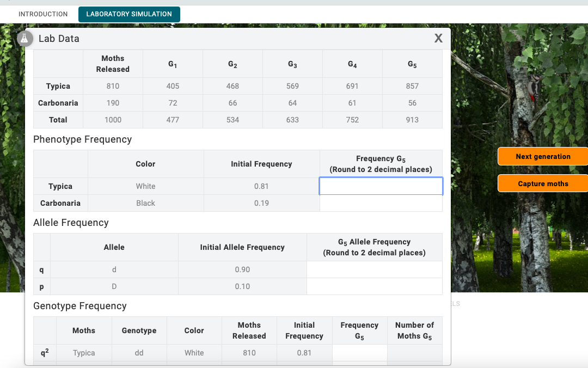Select the q allele G5 frequency cell
The image size is (588, 368).
click(x=374, y=269)
